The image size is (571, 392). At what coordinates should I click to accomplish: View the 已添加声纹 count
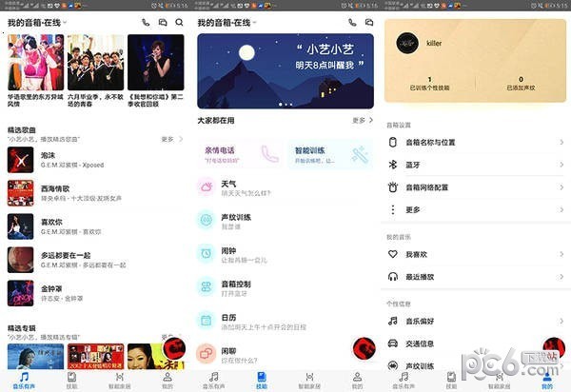click(522, 84)
